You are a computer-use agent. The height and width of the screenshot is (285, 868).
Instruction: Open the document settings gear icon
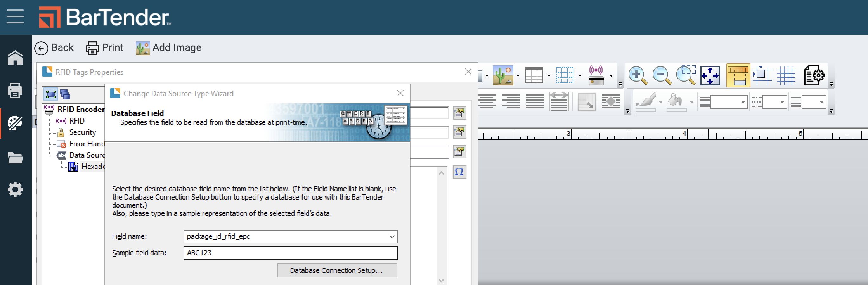tap(814, 75)
